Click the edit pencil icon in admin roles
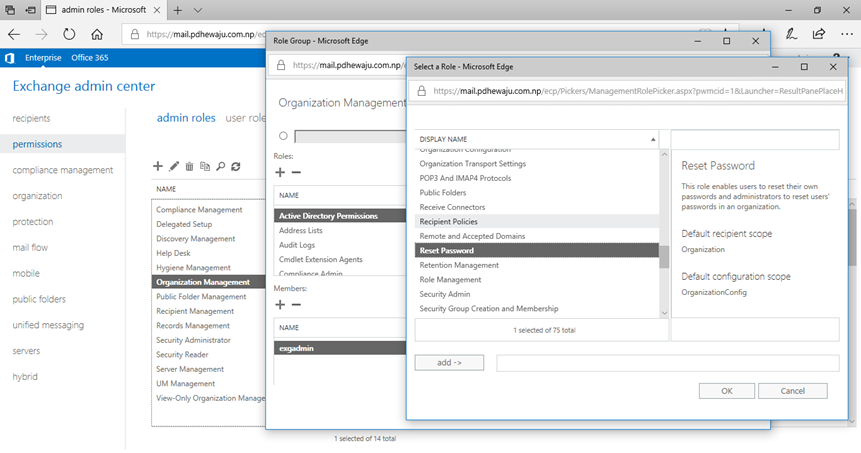The width and height of the screenshot is (861, 453). tap(174, 166)
